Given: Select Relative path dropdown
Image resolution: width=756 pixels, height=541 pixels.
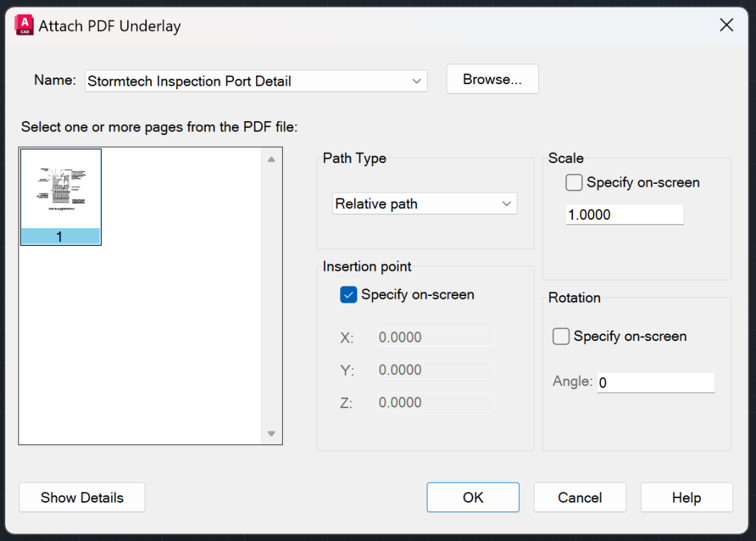Looking at the screenshot, I should [425, 204].
